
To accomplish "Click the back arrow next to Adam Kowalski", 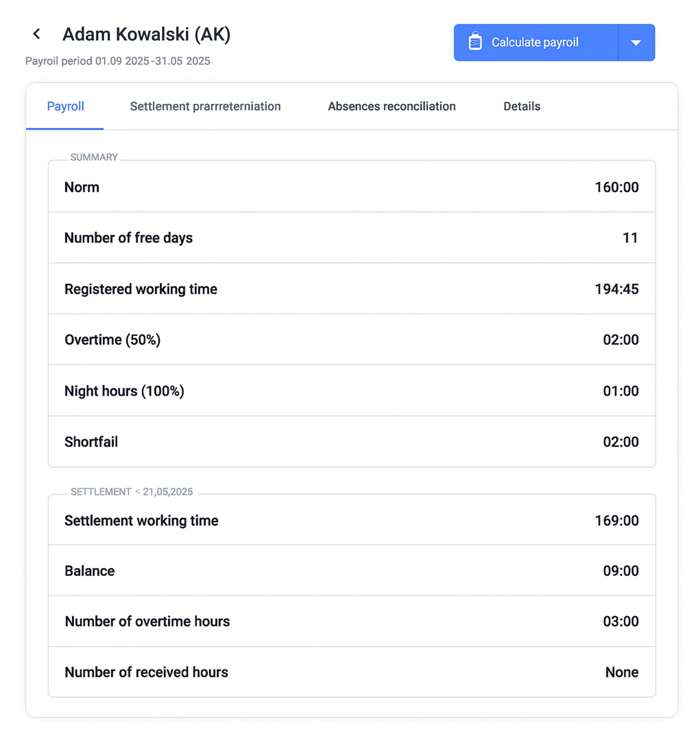I will pos(37,34).
